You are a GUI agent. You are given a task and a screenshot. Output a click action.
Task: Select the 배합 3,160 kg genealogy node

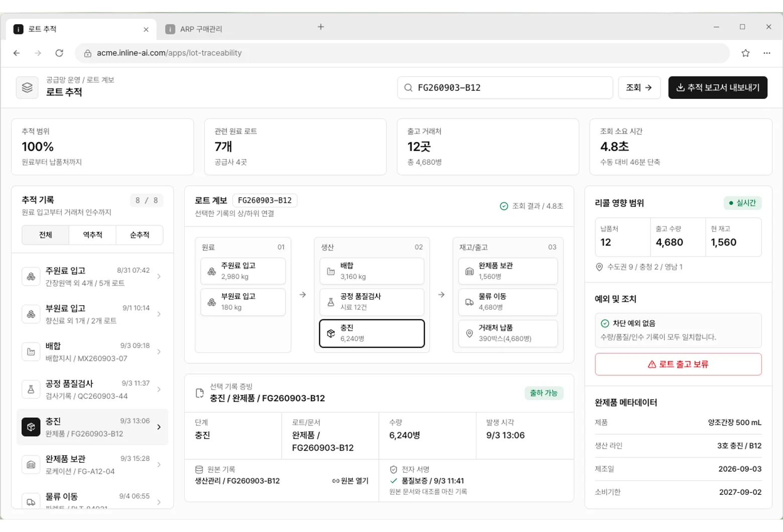pos(372,271)
